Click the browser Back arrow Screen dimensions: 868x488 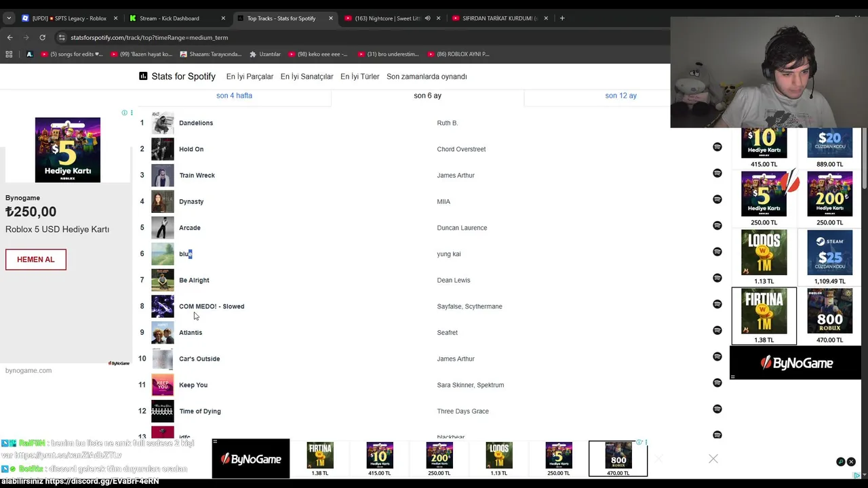(9, 37)
